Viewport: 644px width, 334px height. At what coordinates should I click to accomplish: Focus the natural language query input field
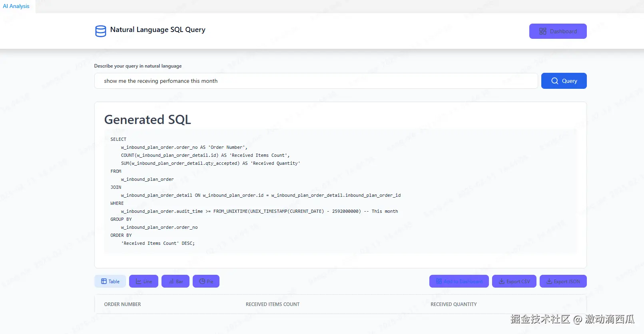316,81
